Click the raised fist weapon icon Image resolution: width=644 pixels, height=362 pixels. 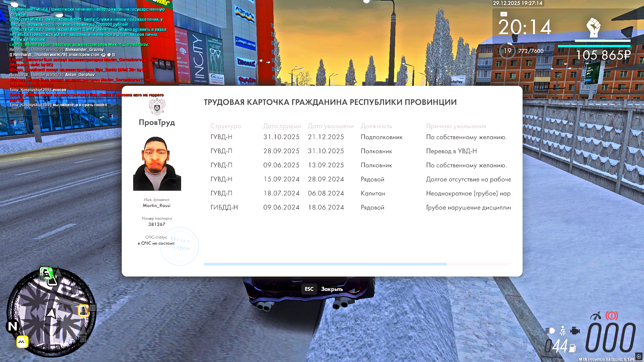pyautogui.click(x=593, y=27)
